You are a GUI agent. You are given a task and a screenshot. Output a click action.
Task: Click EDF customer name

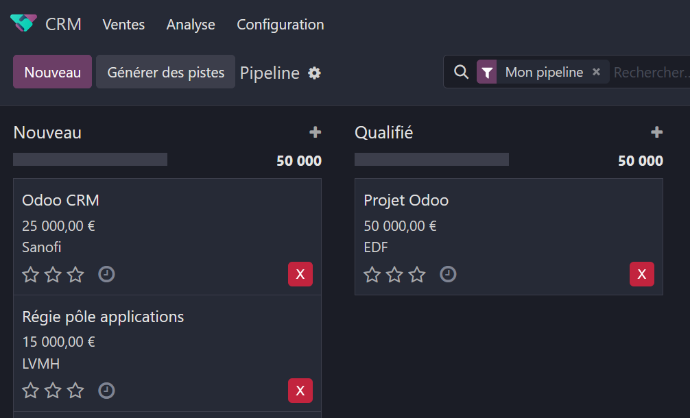pos(376,247)
